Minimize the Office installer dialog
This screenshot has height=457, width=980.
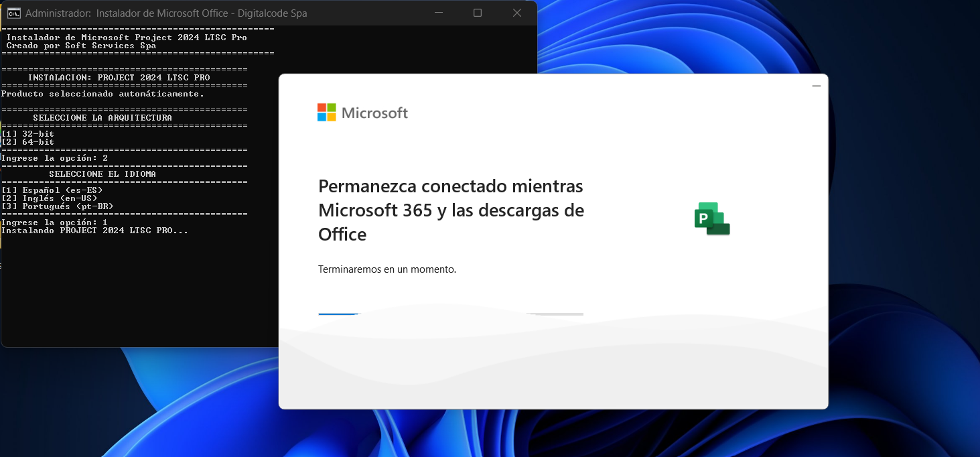coord(816,86)
